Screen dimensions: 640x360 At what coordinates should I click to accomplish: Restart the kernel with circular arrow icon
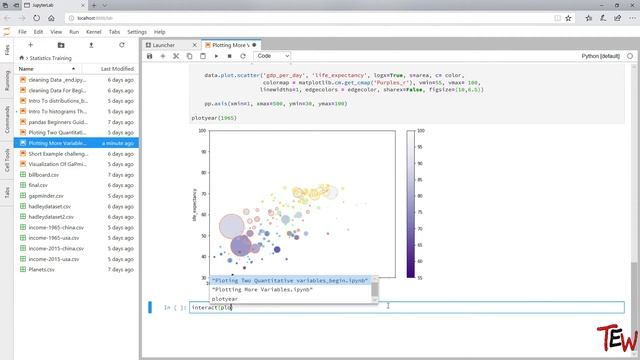pos(243,56)
